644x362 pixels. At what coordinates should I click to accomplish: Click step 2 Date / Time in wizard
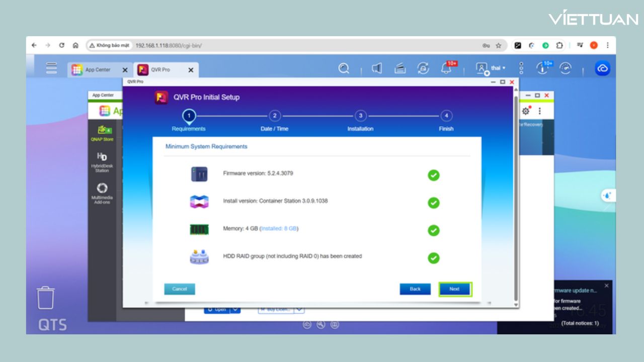(275, 121)
